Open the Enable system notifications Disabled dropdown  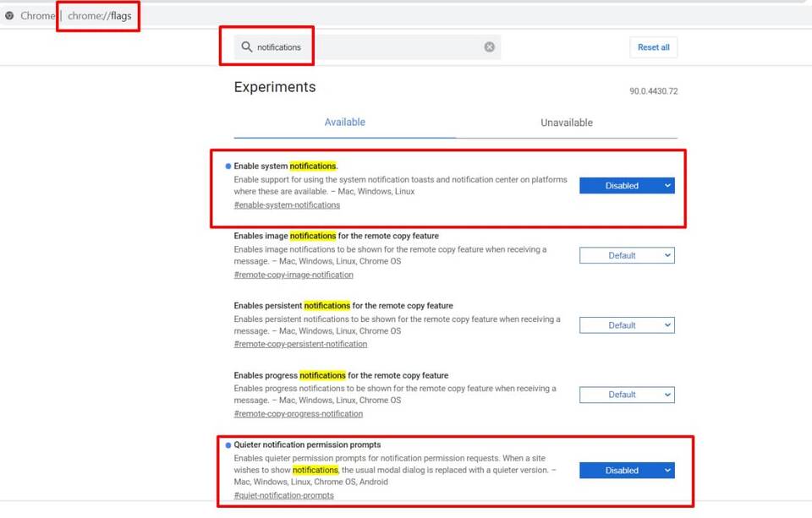pyautogui.click(x=627, y=186)
